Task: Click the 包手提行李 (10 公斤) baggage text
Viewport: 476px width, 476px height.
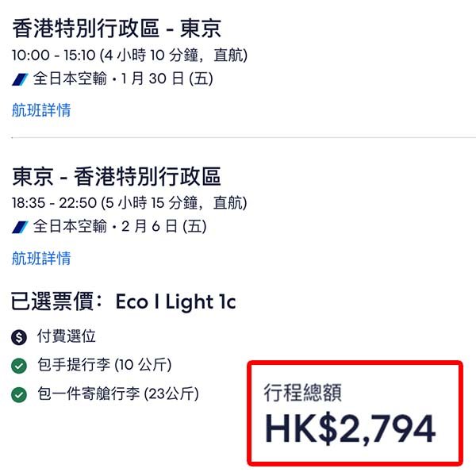Action: (x=103, y=366)
